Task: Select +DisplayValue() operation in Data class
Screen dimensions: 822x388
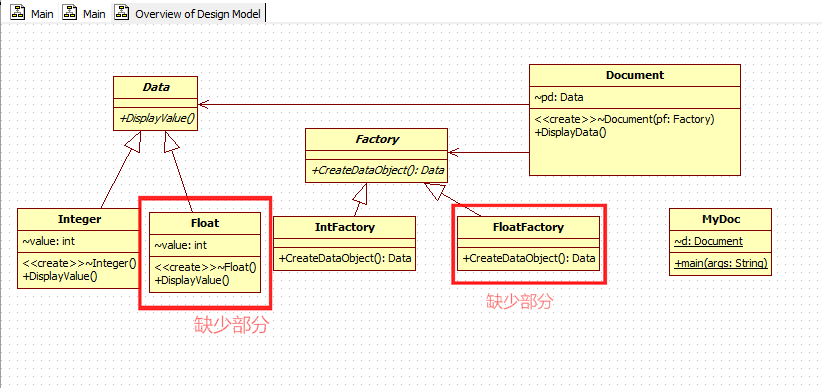Action: click(x=157, y=118)
